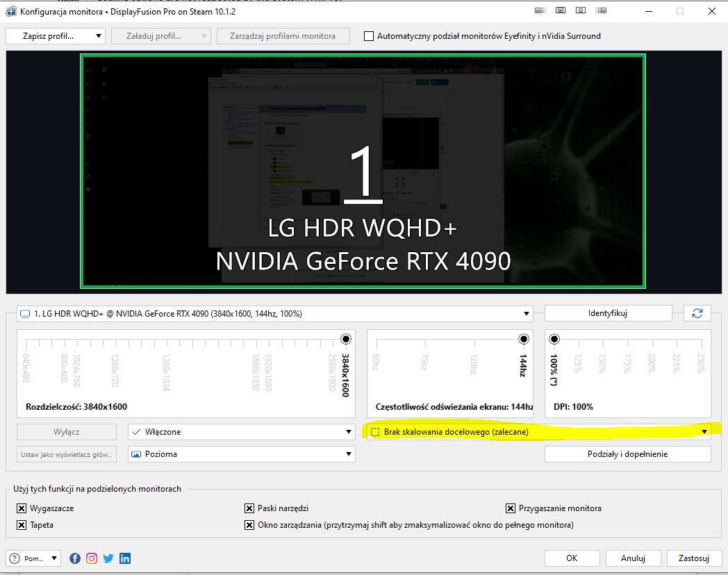The width and height of the screenshot is (728, 575).
Task: Expand the LG HDR WQHD+ monitor selector
Action: [x=275, y=314]
